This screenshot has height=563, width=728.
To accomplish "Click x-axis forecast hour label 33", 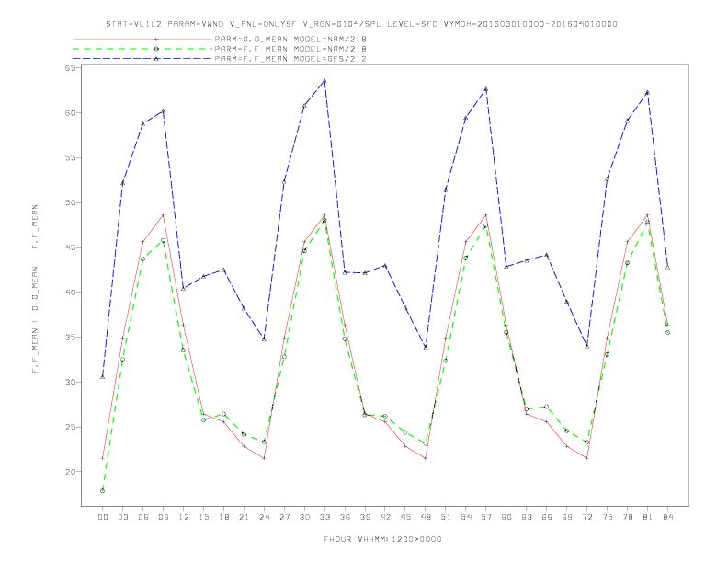I will [324, 517].
